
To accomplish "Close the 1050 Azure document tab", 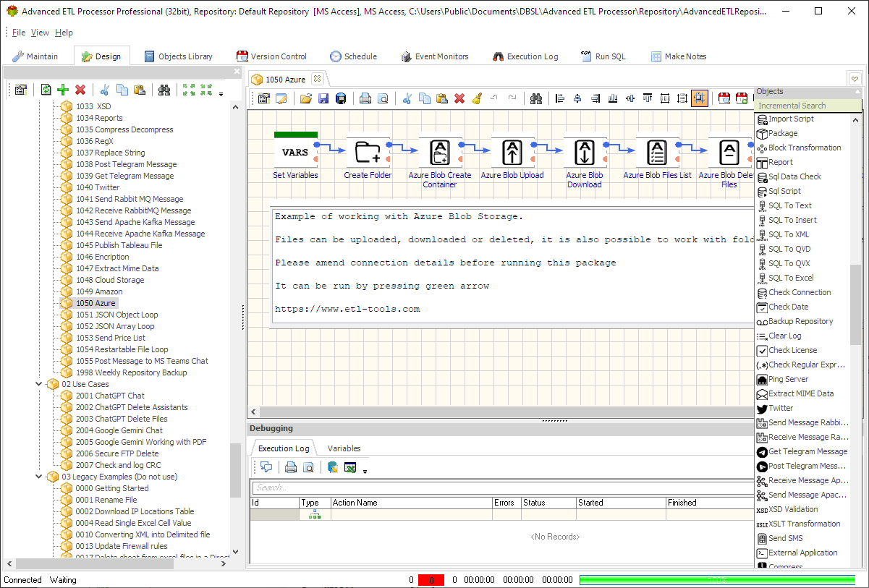I will coord(317,79).
